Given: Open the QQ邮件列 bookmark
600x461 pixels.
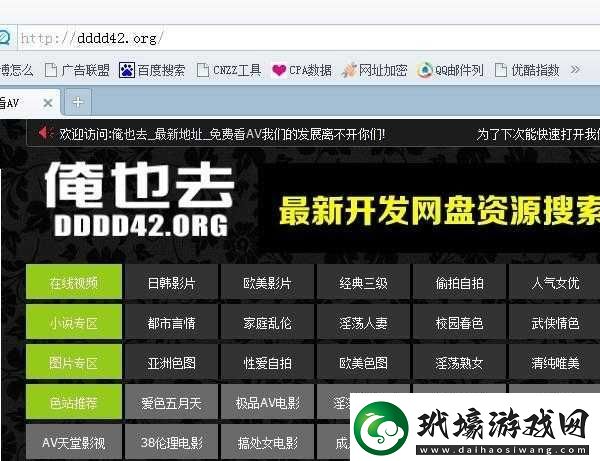Looking at the screenshot, I should click(450, 70).
